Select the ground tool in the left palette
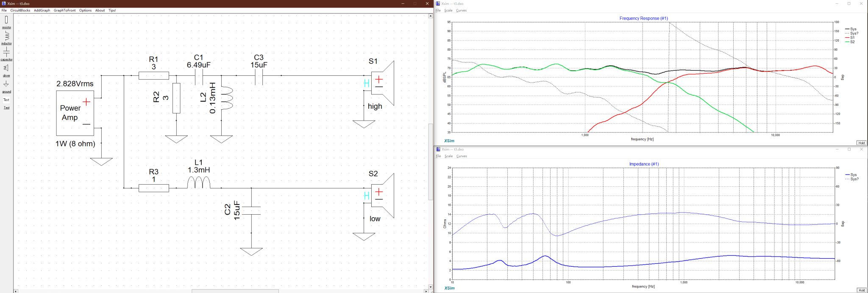 6,86
